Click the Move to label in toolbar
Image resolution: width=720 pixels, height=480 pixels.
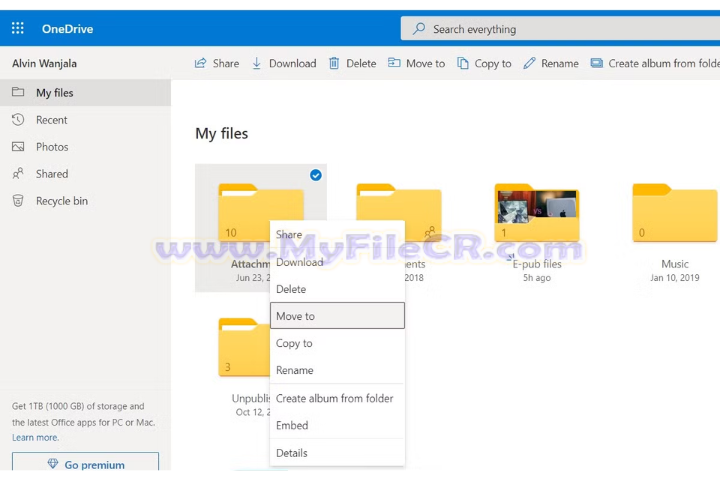[426, 63]
